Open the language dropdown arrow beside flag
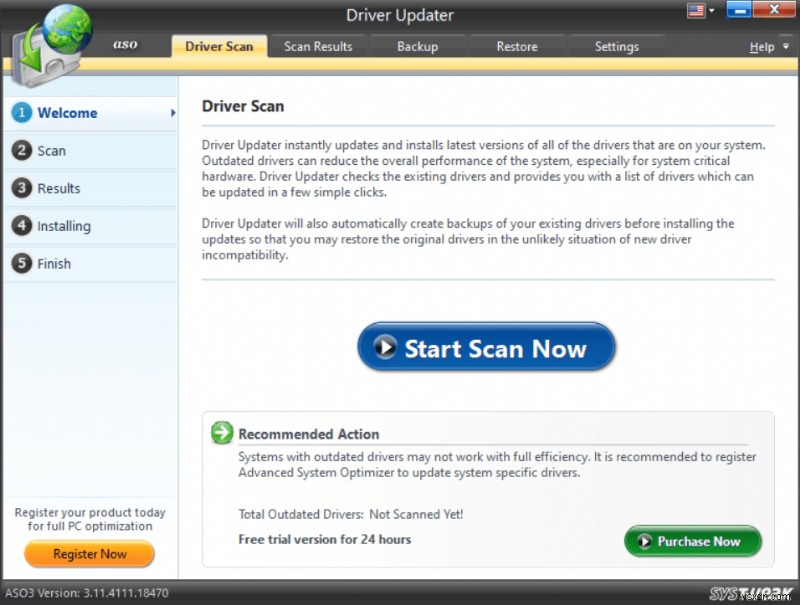800x605 pixels. pyautogui.click(x=712, y=11)
